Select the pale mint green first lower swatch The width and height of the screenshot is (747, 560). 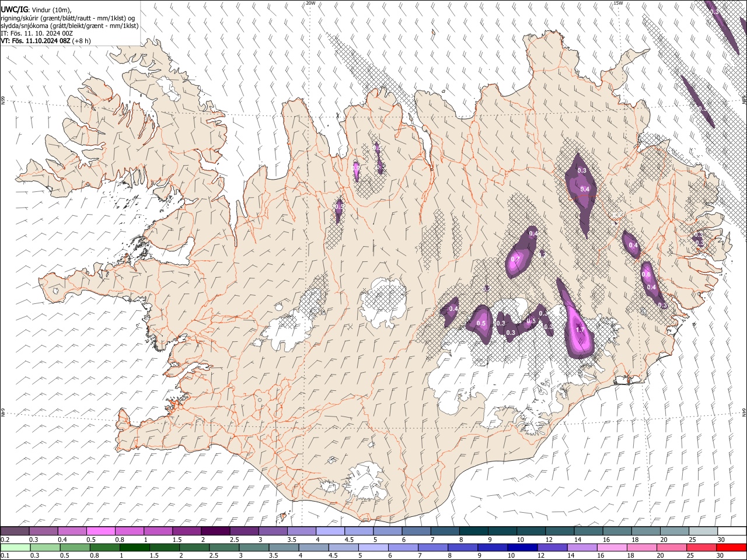click(x=16, y=547)
